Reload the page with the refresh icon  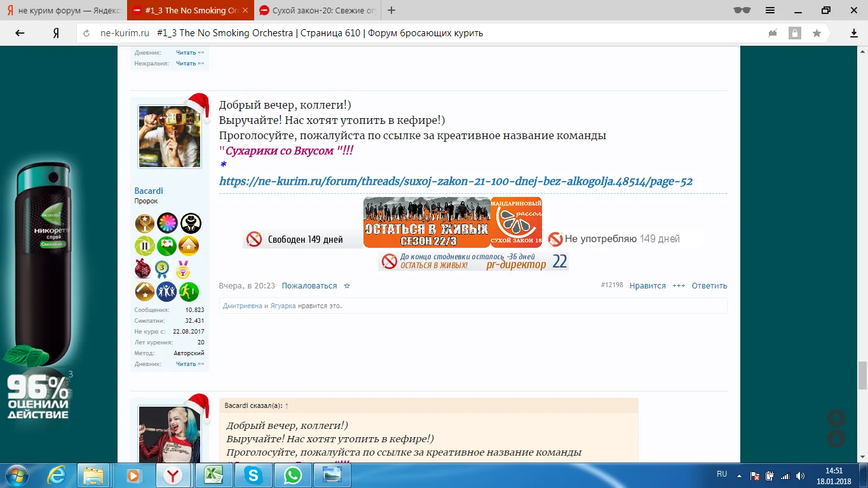click(86, 33)
